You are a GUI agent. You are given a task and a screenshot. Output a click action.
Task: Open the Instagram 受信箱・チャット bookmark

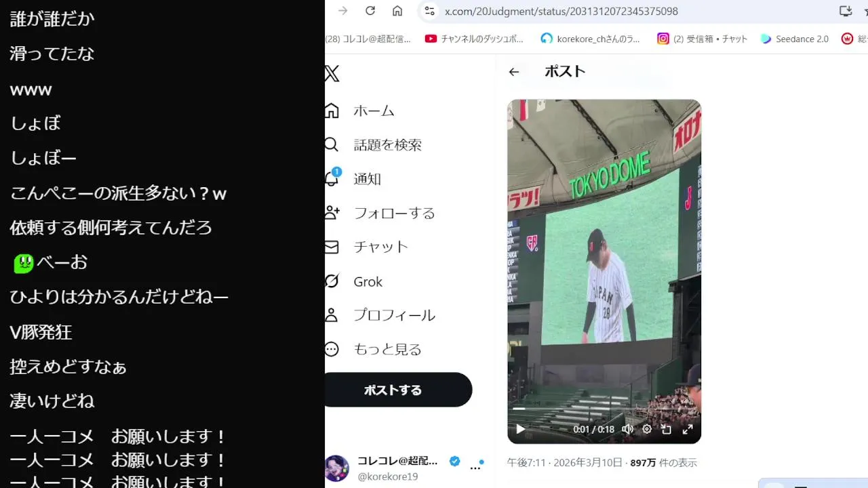coord(703,39)
